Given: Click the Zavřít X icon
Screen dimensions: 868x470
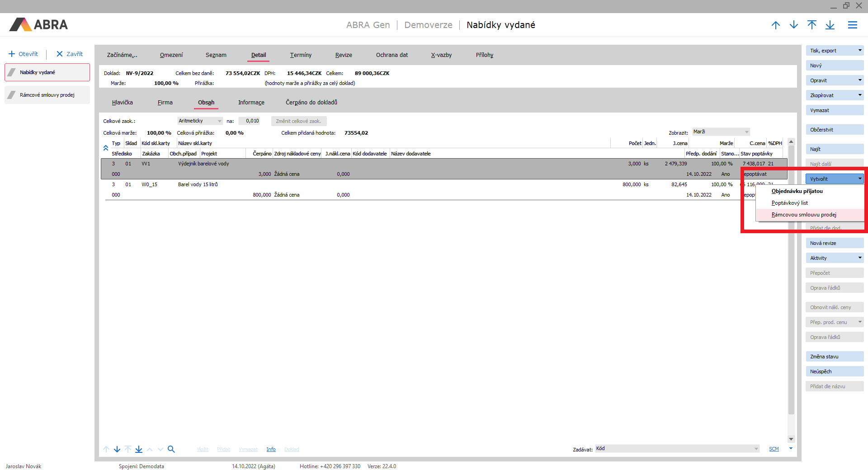Looking at the screenshot, I should (x=59, y=54).
